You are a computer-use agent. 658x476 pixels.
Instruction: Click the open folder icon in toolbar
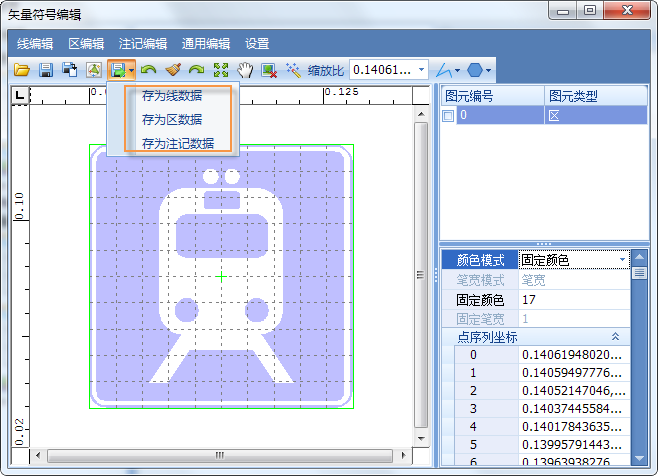point(22,70)
